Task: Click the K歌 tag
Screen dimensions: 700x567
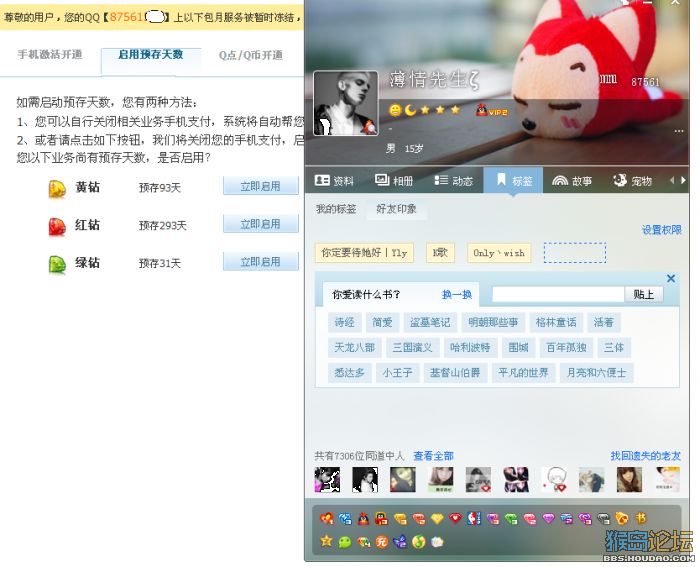Action: pyautogui.click(x=440, y=253)
